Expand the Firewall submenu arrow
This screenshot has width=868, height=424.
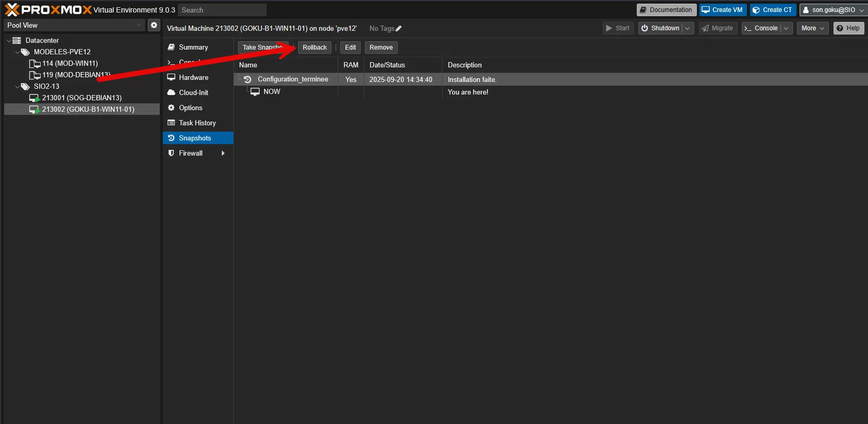click(223, 153)
